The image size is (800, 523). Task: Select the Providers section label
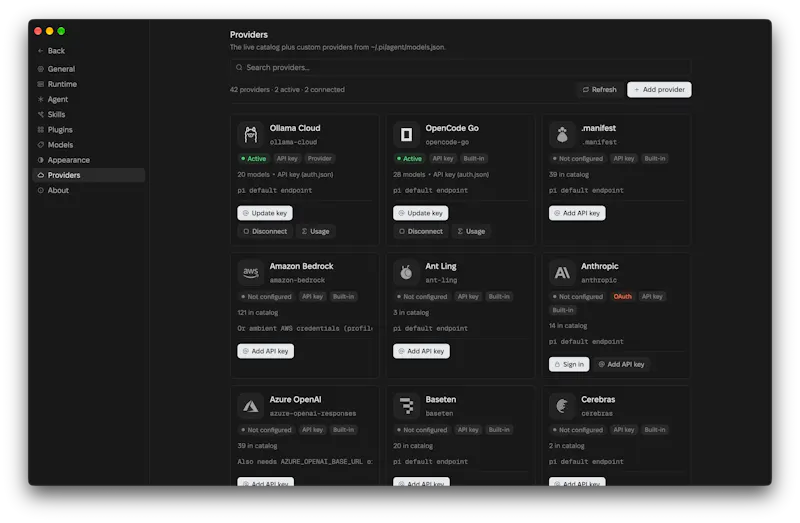[x=64, y=175]
